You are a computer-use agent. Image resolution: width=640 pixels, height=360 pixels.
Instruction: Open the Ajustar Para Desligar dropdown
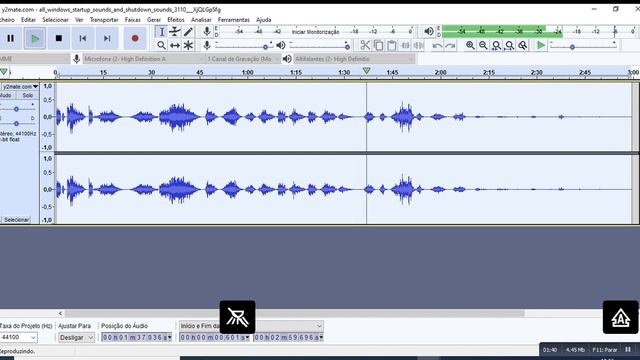click(76, 338)
